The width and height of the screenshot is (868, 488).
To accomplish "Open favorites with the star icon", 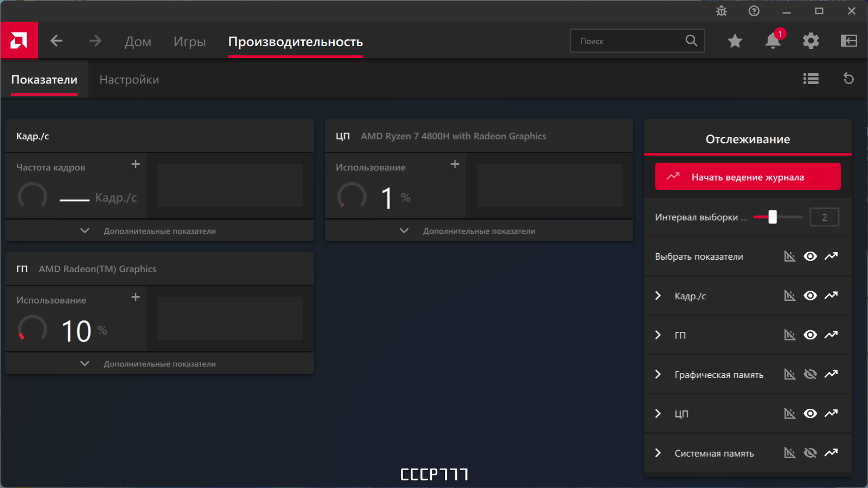I will pos(735,41).
